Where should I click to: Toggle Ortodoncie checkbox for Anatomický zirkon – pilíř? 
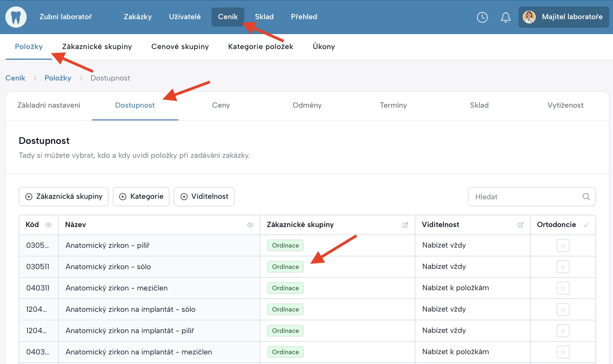click(x=563, y=245)
